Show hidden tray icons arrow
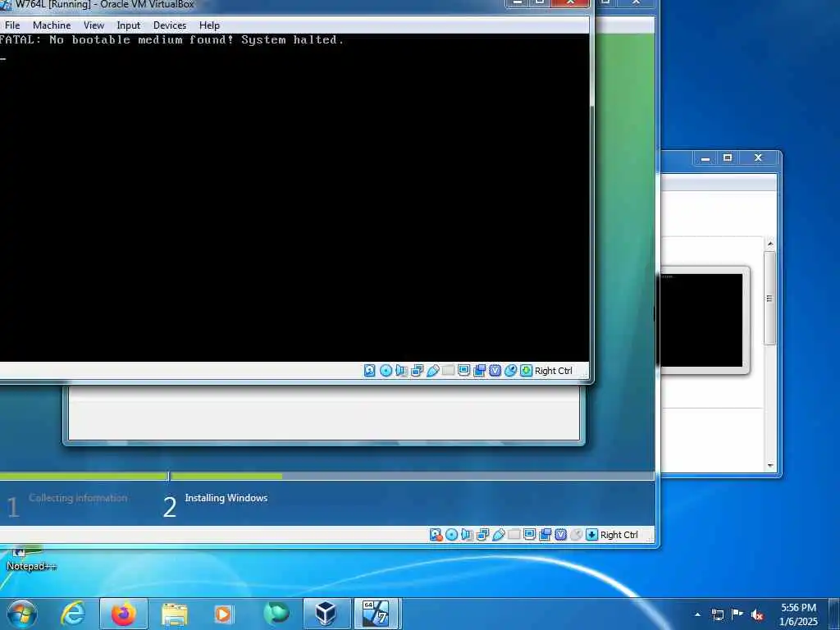This screenshot has height=630, width=840. click(x=697, y=614)
